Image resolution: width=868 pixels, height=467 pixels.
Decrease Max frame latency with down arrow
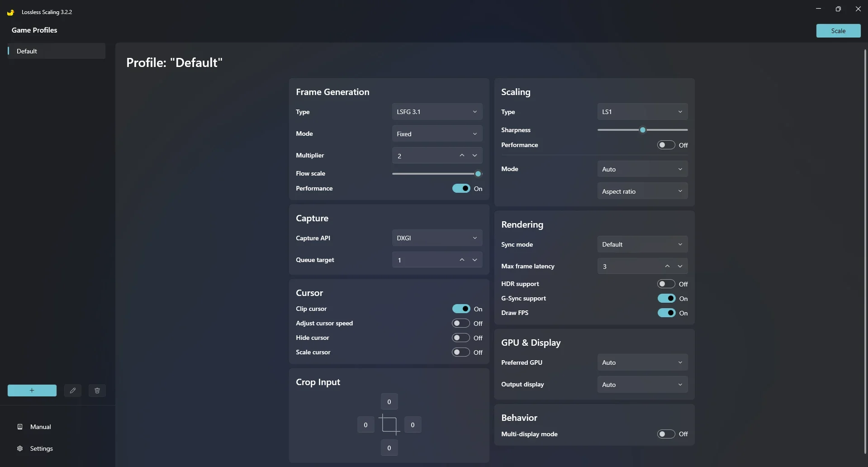pyautogui.click(x=680, y=266)
